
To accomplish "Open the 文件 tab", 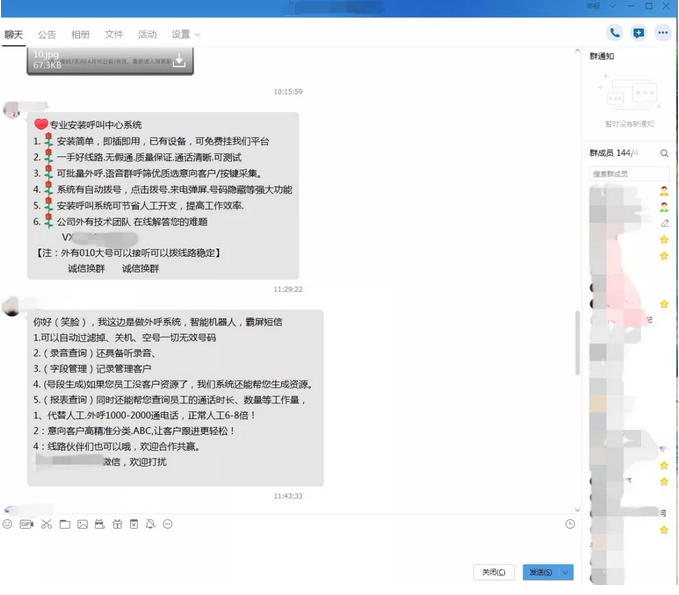I will coord(114,34).
